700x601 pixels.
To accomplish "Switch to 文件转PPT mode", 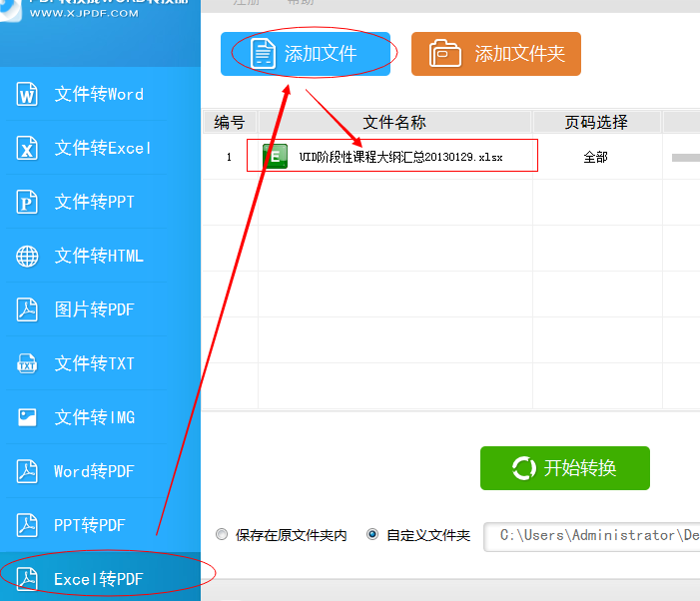I will click(94, 202).
